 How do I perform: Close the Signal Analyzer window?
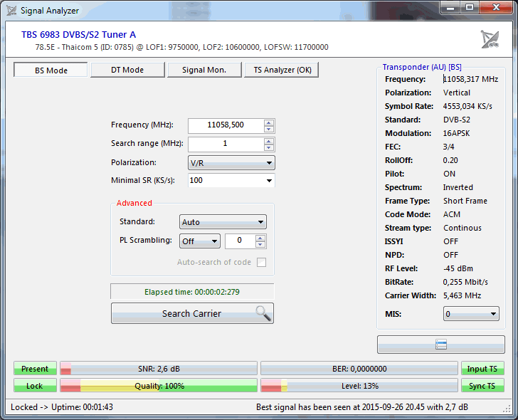tap(496, 8)
